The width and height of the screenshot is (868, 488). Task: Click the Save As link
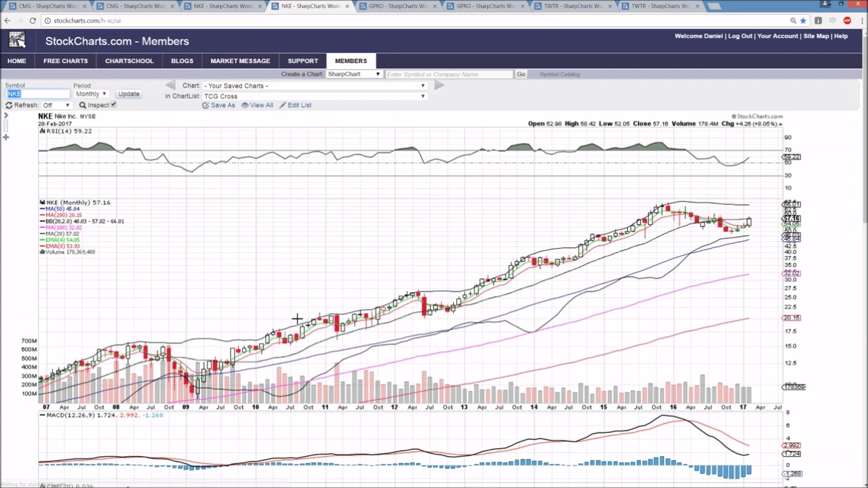pyautogui.click(x=222, y=105)
